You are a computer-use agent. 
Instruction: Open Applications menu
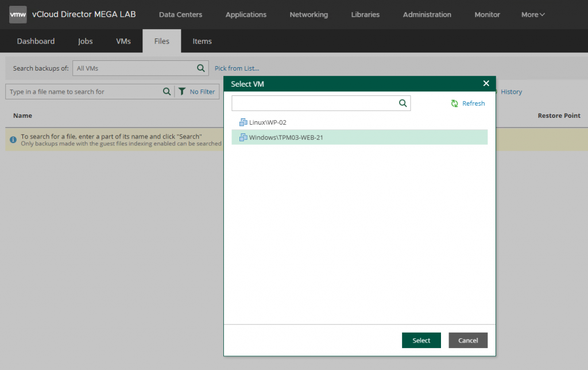click(246, 14)
